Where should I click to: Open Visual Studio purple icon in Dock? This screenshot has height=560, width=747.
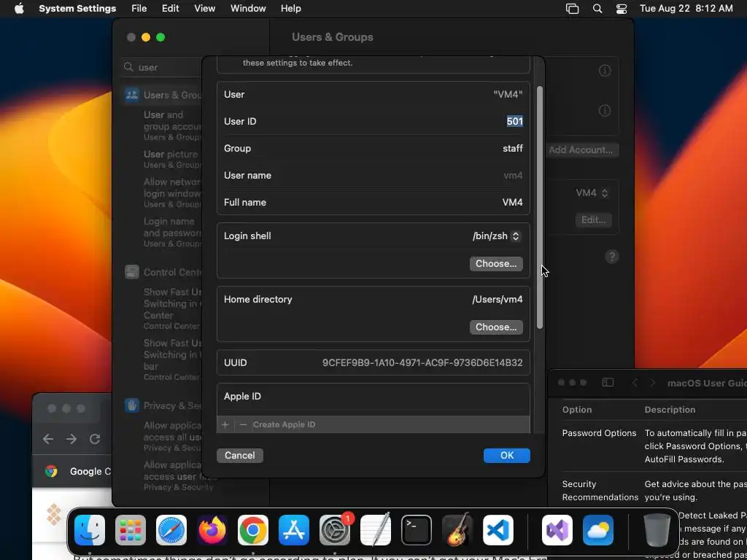click(x=557, y=530)
